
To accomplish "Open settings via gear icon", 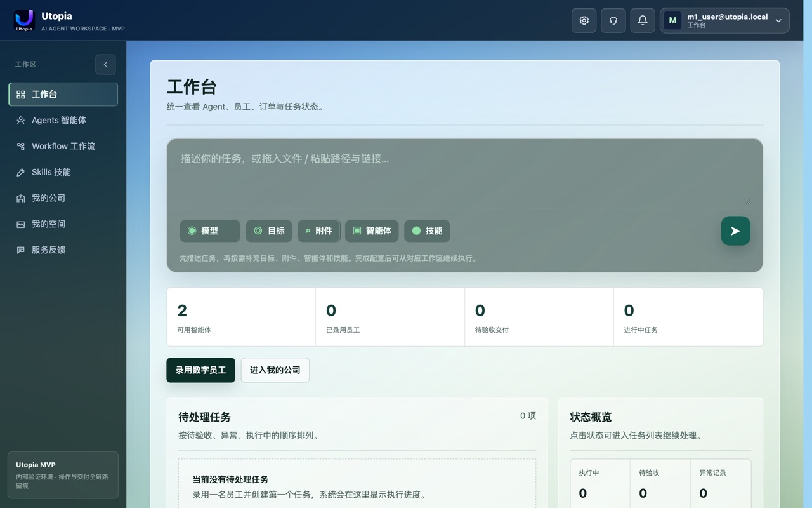I will tap(584, 20).
